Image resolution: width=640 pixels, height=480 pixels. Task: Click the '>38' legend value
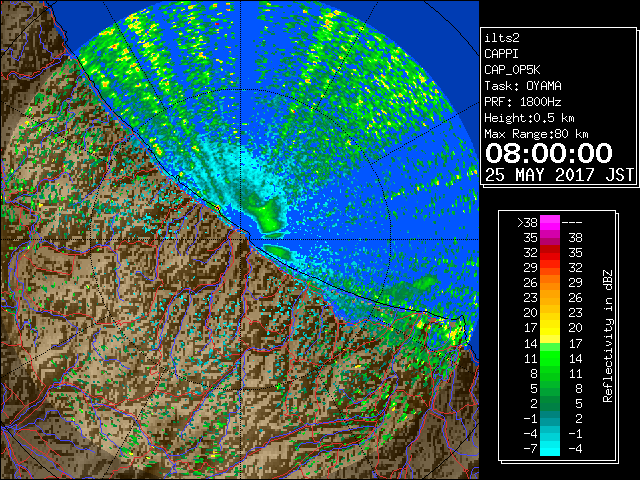(527, 222)
